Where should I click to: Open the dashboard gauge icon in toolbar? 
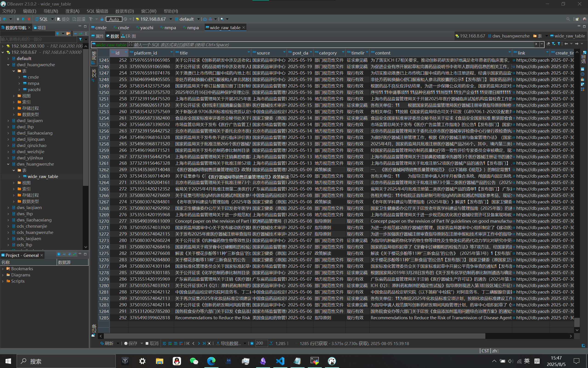pyautogui.click(x=205, y=19)
